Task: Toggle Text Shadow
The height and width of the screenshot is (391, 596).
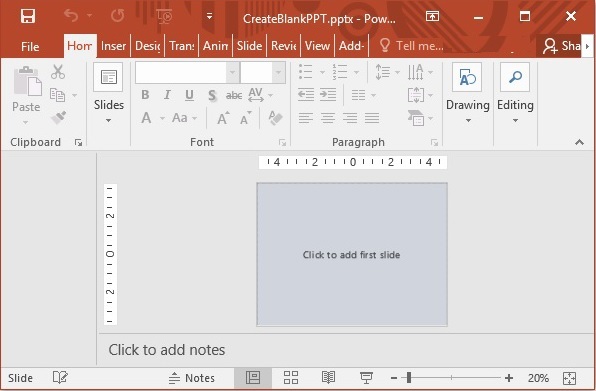Action: coord(212,95)
